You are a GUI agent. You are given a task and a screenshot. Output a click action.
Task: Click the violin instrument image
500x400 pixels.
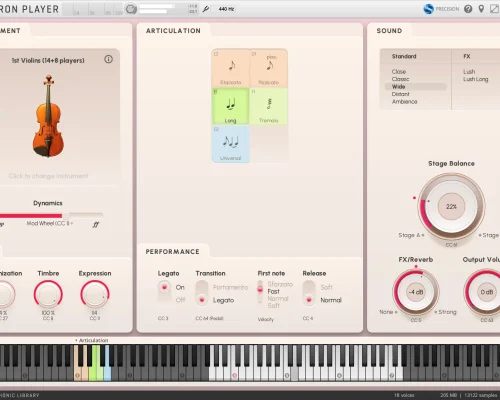pos(48,116)
